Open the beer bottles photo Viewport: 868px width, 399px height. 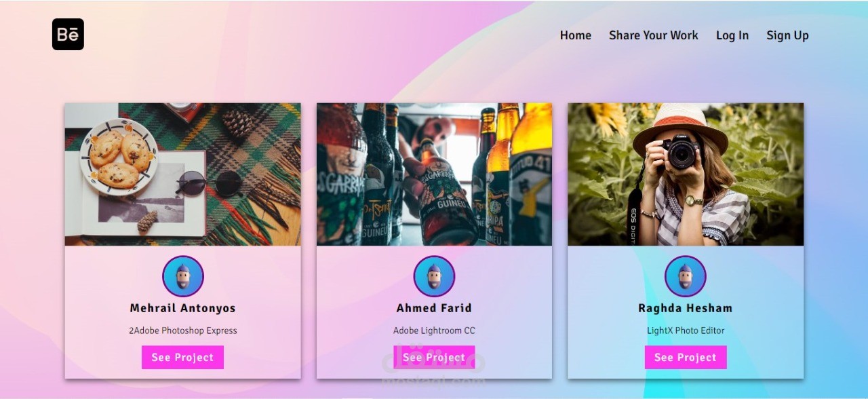(434, 174)
